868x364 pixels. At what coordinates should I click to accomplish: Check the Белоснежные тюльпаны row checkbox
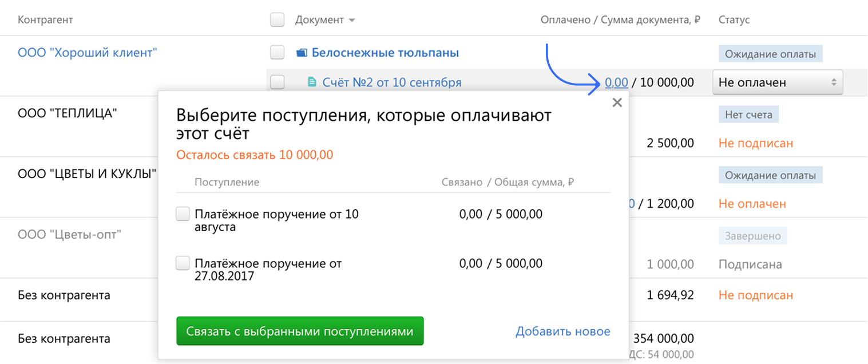pos(277,53)
